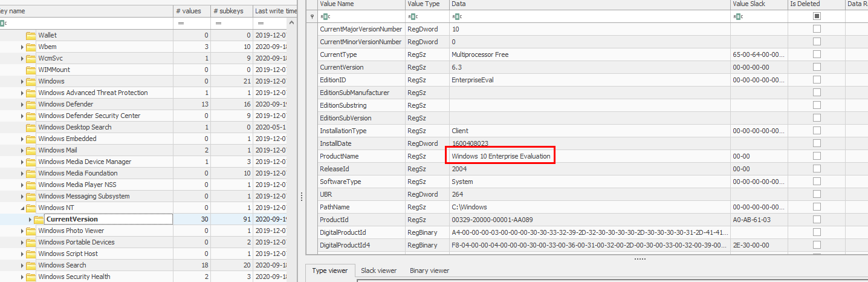Sort by the Value Type column header

tap(424, 4)
